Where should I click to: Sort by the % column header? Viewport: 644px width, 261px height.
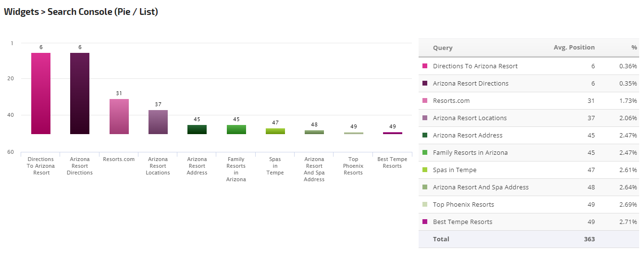pyautogui.click(x=634, y=48)
